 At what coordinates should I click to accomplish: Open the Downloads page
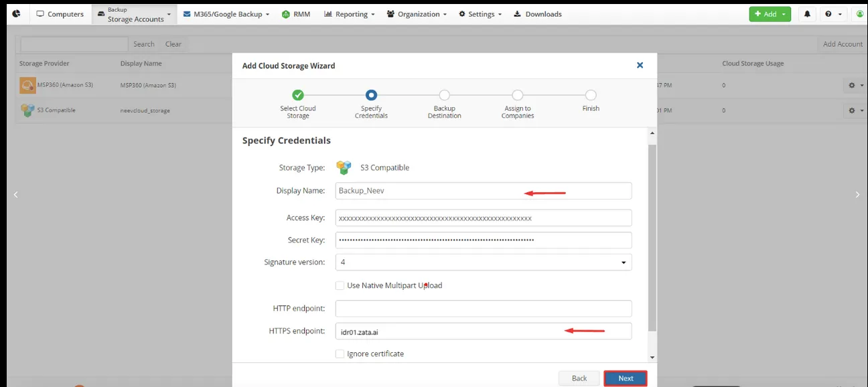coord(538,14)
